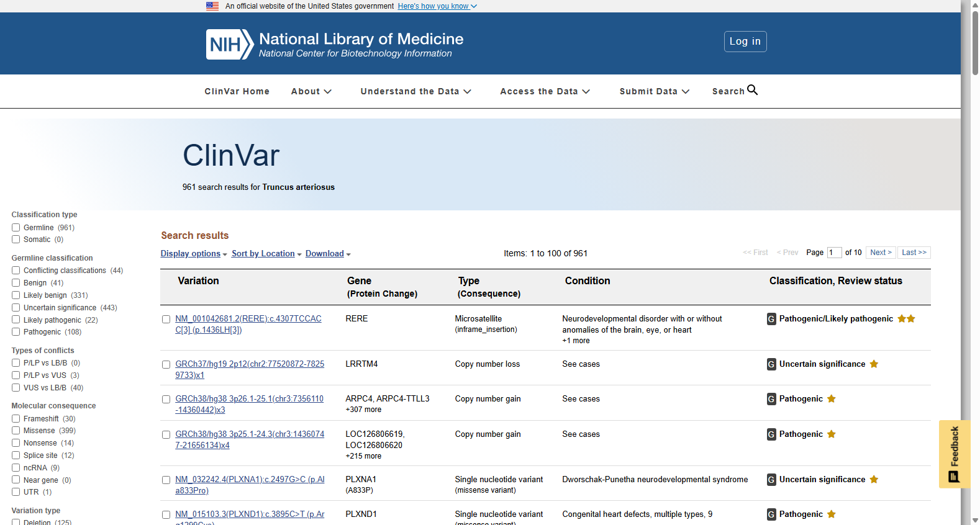Click the '+215 more' genes text

(x=364, y=456)
